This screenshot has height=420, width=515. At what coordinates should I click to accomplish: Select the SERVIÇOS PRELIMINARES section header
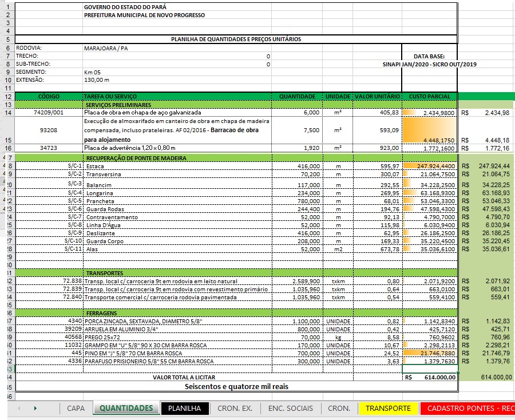coord(177,105)
